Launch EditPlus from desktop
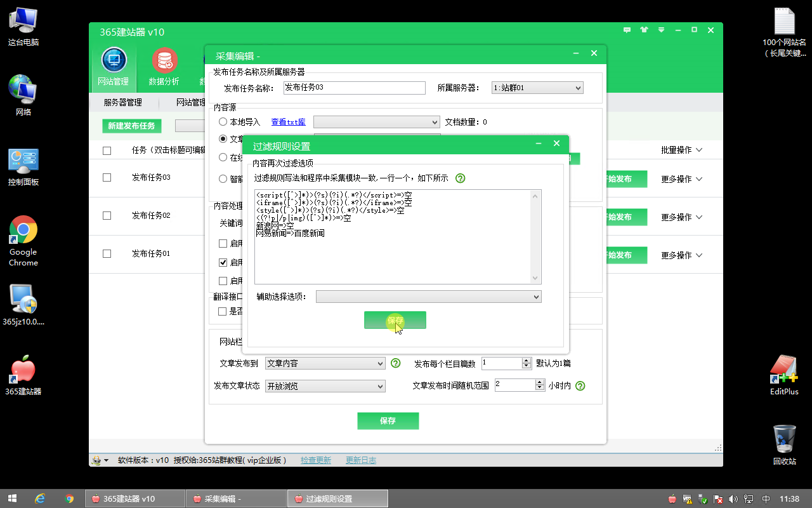Image resolution: width=812 pixels, height=508 pixels. (784, 375)
